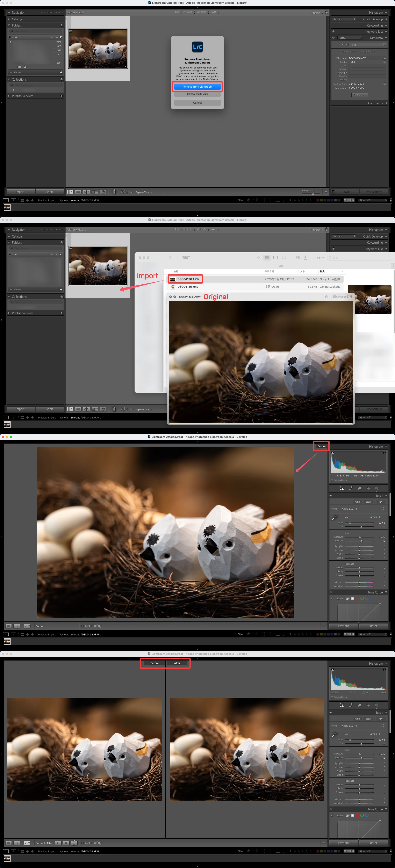
Task: Click the Delete from Disk button
Action: pyautogui.click(x=197, y=94)
